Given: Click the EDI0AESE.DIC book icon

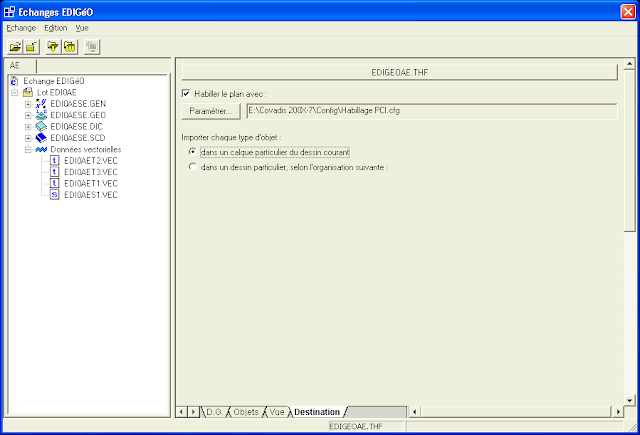Looking at the screenshot, I should coord(41,127).
